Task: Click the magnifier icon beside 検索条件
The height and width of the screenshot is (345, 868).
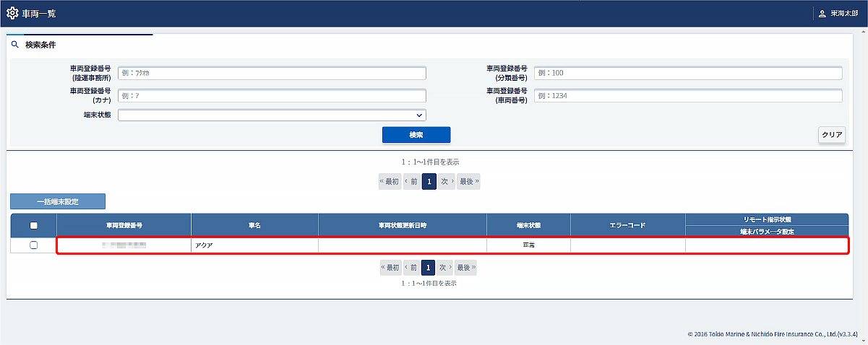Action: click(x=15, y=45)
